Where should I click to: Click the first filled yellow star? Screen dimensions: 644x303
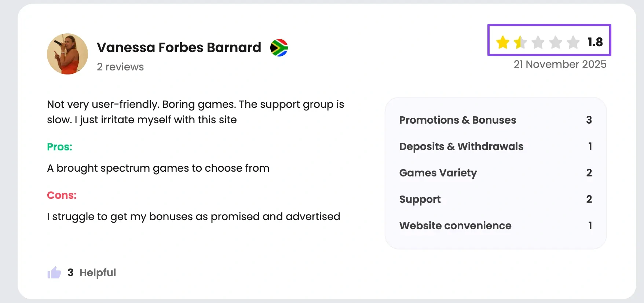pos(503,42)
